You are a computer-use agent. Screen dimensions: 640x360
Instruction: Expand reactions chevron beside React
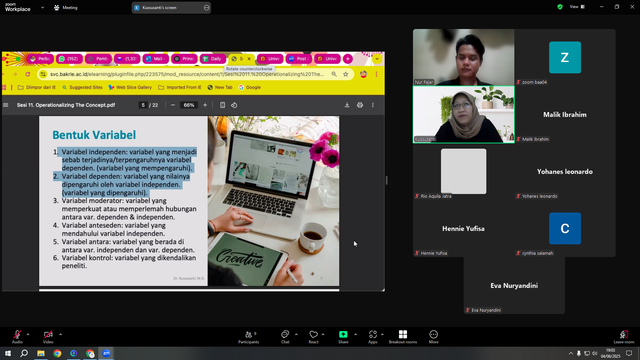pos(323,334)
